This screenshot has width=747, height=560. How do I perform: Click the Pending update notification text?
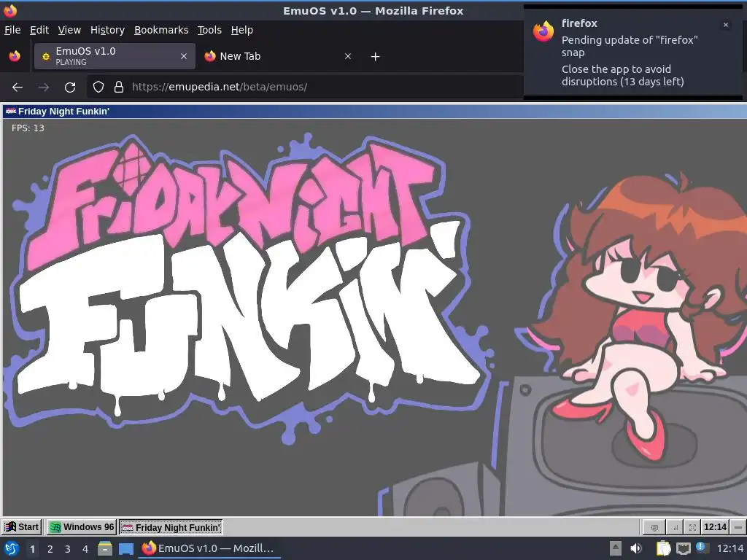[x=630, y=46]
